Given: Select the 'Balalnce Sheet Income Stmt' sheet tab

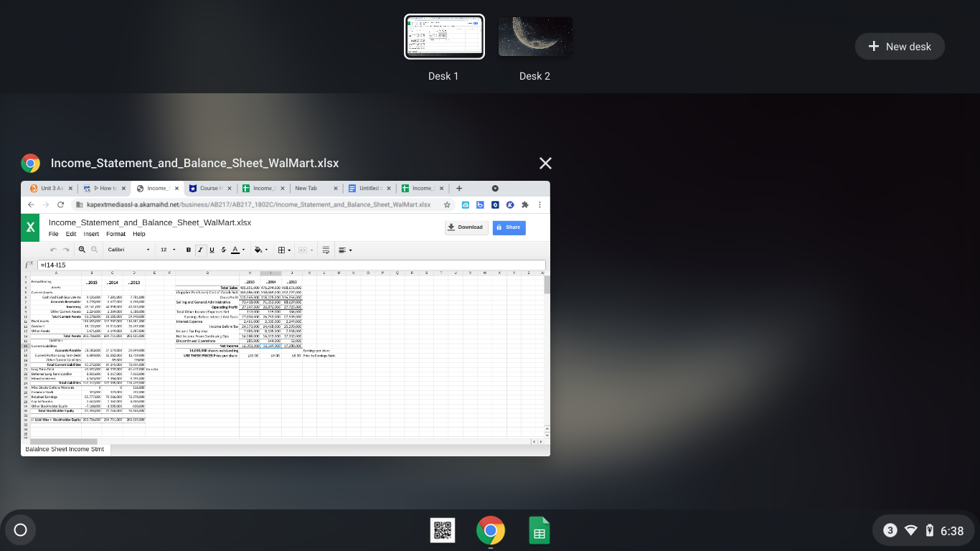Looking at the screenshot, I should pos(65,449).
